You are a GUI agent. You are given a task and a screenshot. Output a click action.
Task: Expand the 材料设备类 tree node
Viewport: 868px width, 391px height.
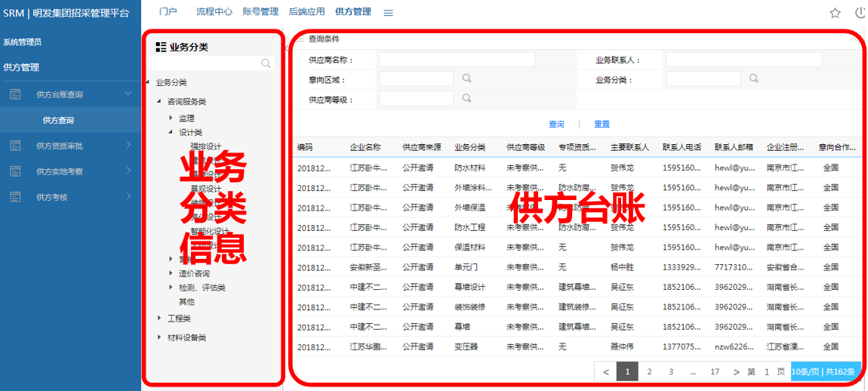pyautogui.click(x=159, y=337)
